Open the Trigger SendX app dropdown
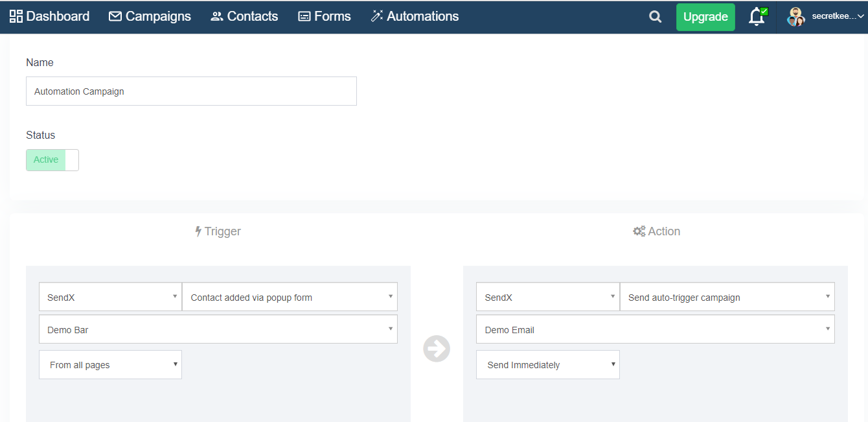This screenshot has width=868, height=422. click(110, 297)
